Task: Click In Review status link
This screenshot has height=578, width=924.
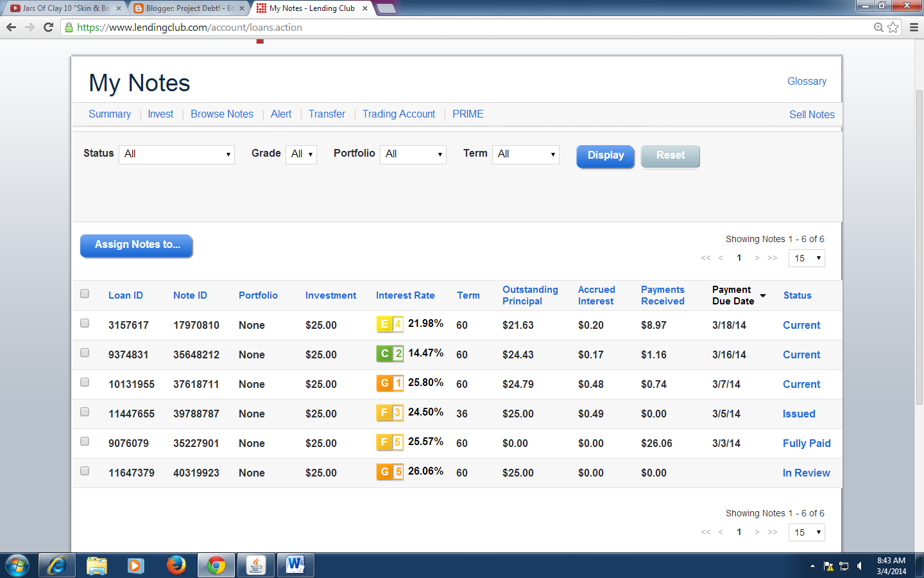Action: [806, 473]
